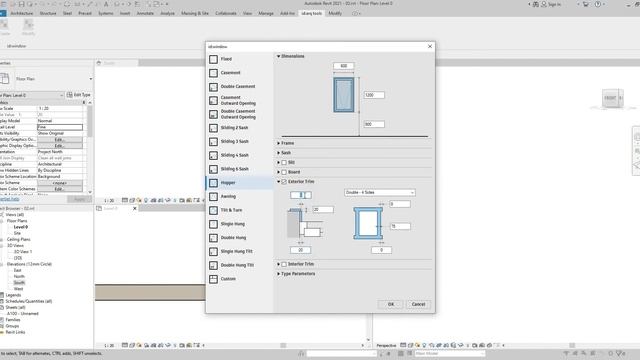Open the Collaborate ribbon tab
The height and width of the screenshot is (360, 640).
226,13
